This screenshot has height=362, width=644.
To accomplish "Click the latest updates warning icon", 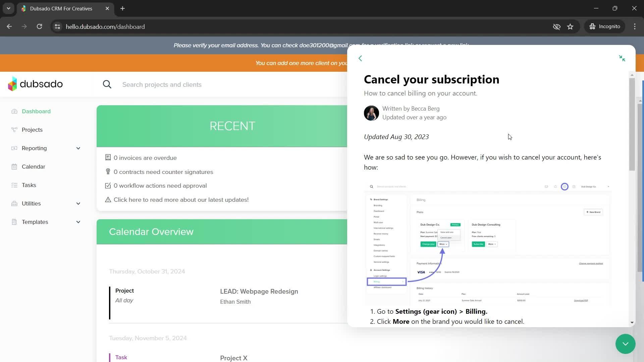I will [108, 200].
